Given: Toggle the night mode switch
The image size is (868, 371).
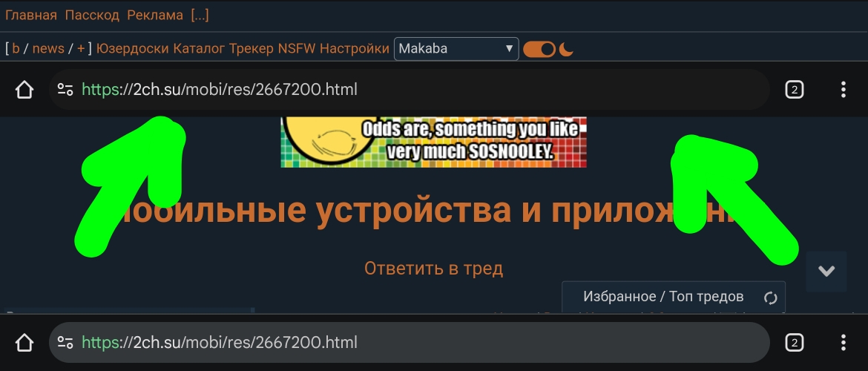Looking at the screenshot, I should coord(539,49).
